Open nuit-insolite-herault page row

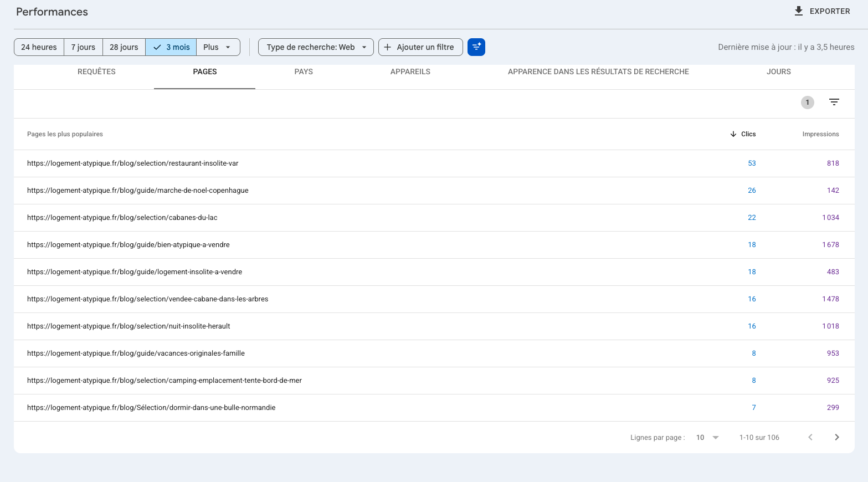click(x=434, y=326)
